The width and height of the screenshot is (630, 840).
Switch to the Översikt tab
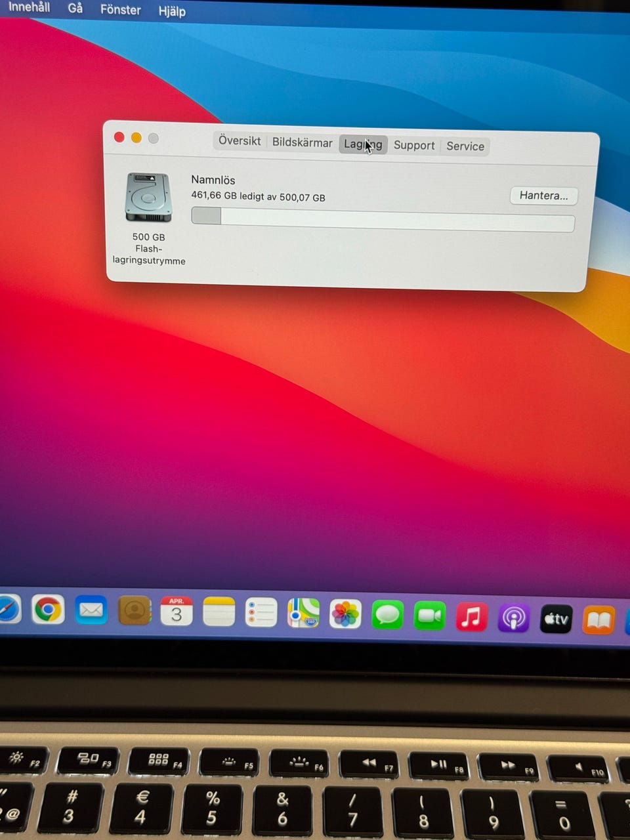click(240, 140)
